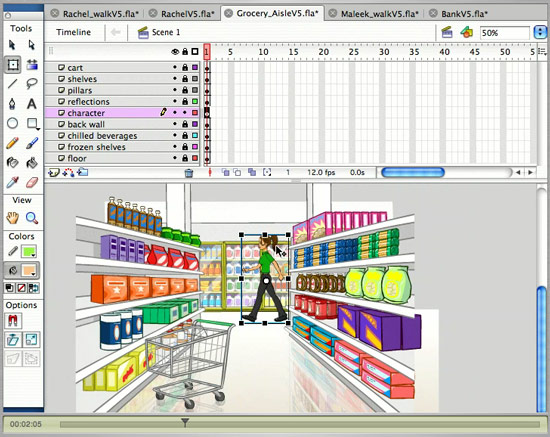Toggle outline square of pillars layer
Screen dimensions: 550x437
click(x=195, y=90)
